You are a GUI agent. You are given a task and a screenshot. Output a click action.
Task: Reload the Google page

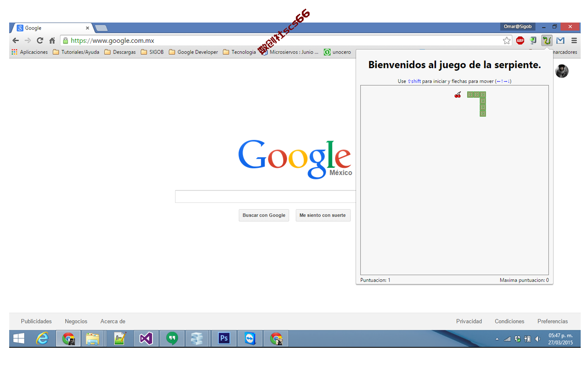(x=40, y=40)
